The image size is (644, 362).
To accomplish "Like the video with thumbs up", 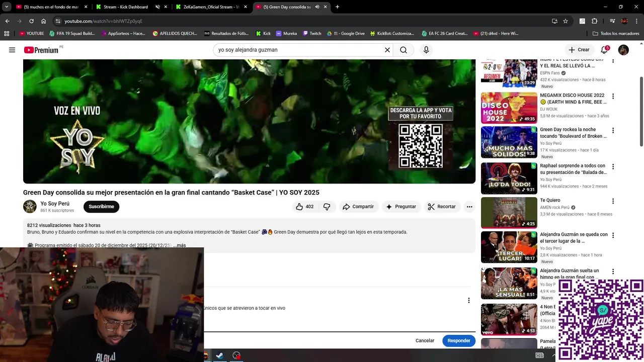I will (305, 207).
